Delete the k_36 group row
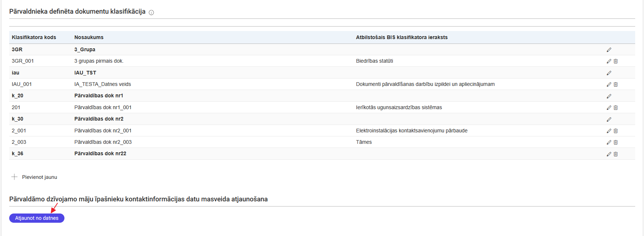Viewport: 644px width, 236px height. tap(616, 154)
